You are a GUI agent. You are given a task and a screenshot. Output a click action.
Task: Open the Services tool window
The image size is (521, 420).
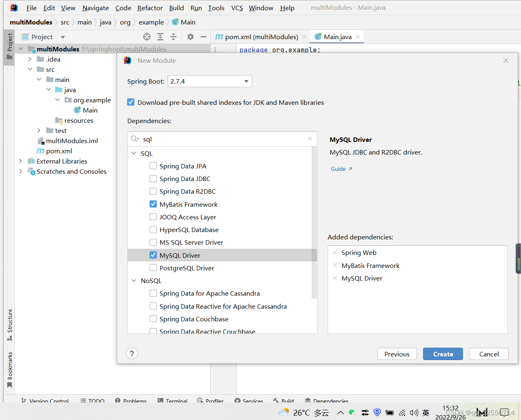[249, 400]
